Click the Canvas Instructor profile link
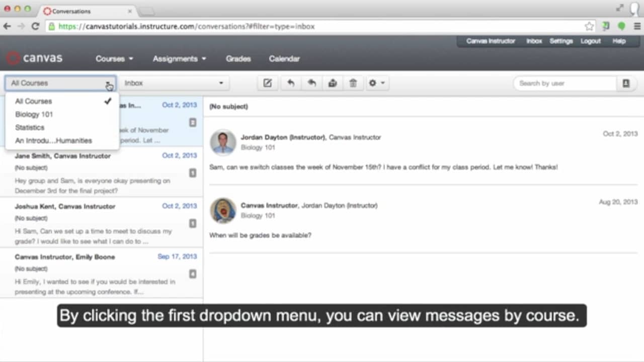This screenshot has width=644, height=362. point(491,41)
